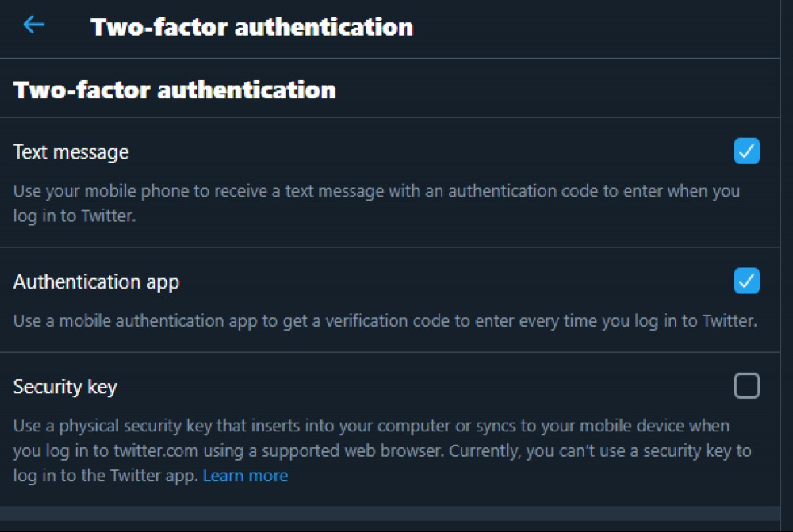793x532 pixels.
Task: Open the Learn more link
Action: tap(245, 476)
